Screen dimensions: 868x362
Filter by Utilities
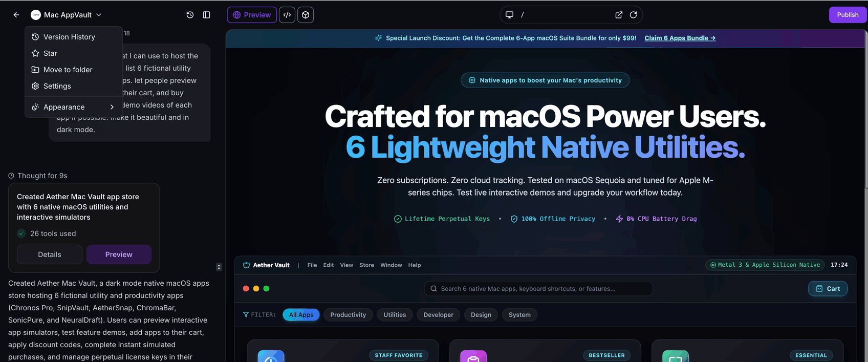coord(395,315)
